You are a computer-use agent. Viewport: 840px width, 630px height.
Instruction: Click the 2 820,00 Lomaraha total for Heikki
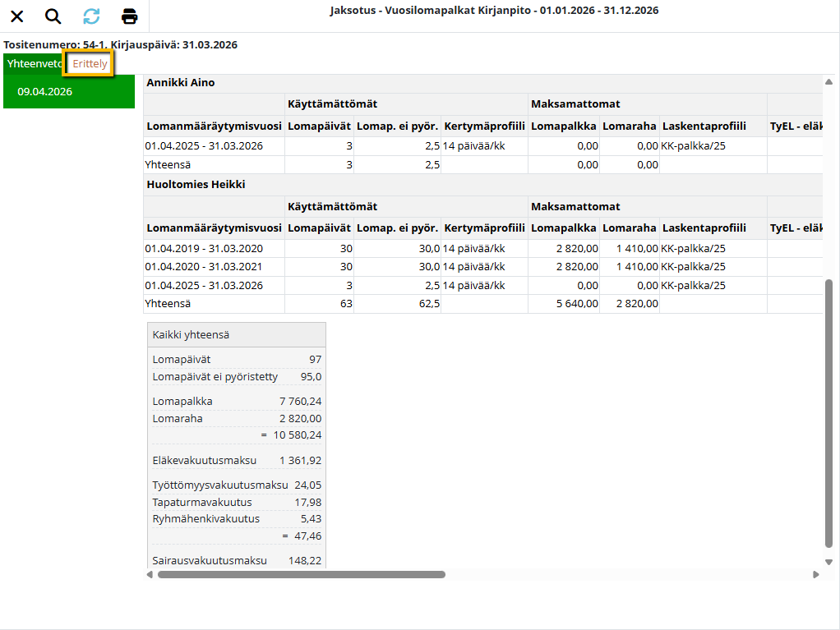click(637, 303)
